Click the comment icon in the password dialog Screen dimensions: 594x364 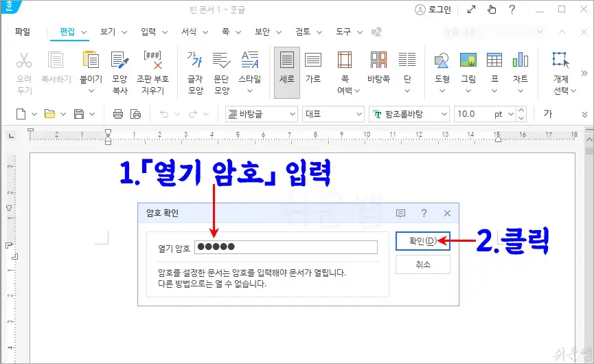400,213
